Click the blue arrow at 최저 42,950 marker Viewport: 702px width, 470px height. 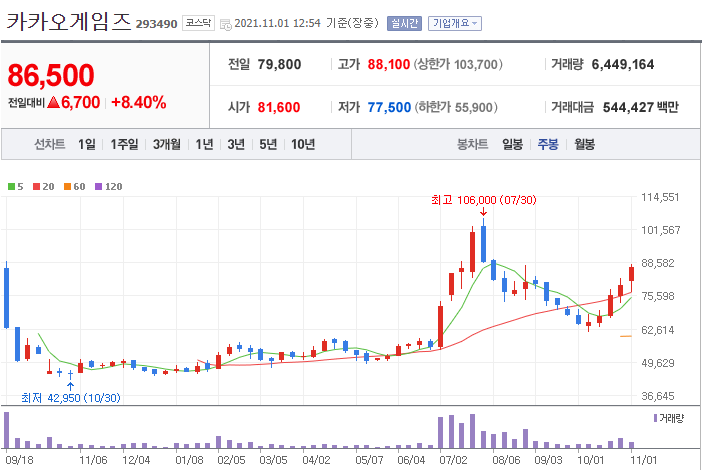tap(70, 387)
